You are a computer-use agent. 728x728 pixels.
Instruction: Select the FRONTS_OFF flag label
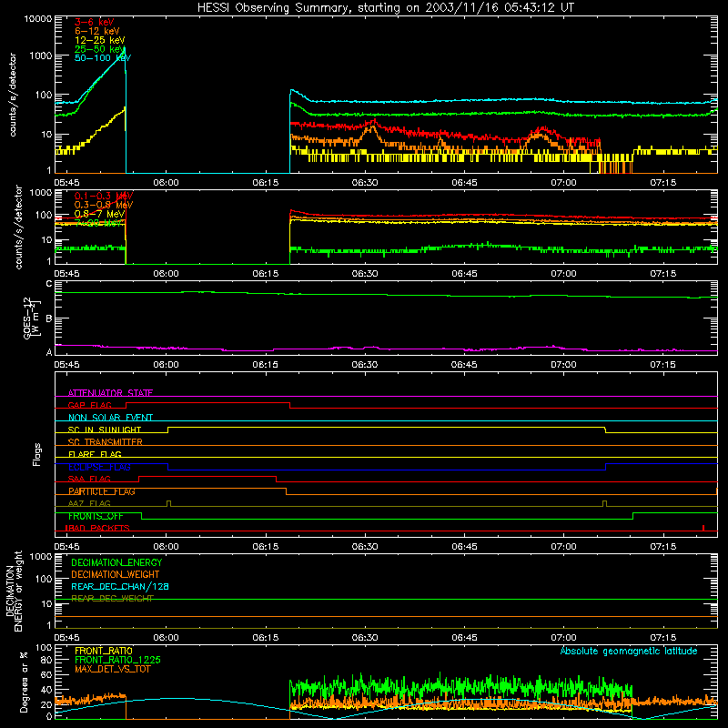pos(96,516)
